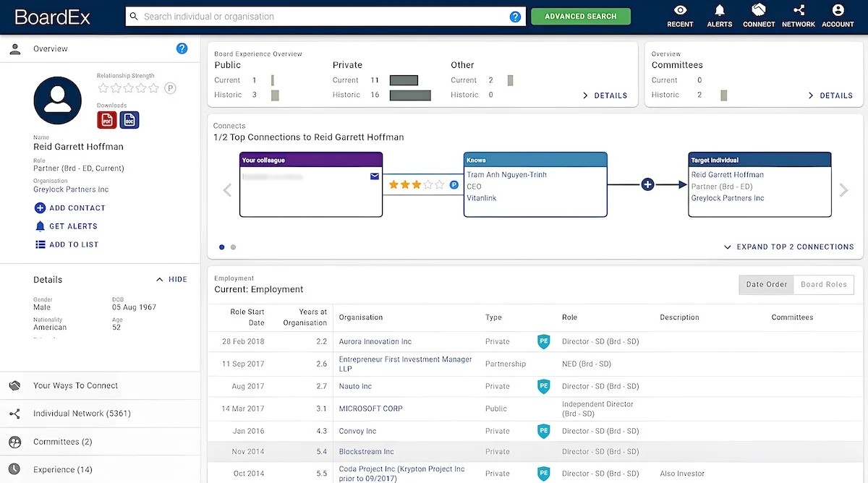This screenshot has width=868, height=483.
Task: Download the PDF profile file
Action: click(x=107, y=120)
